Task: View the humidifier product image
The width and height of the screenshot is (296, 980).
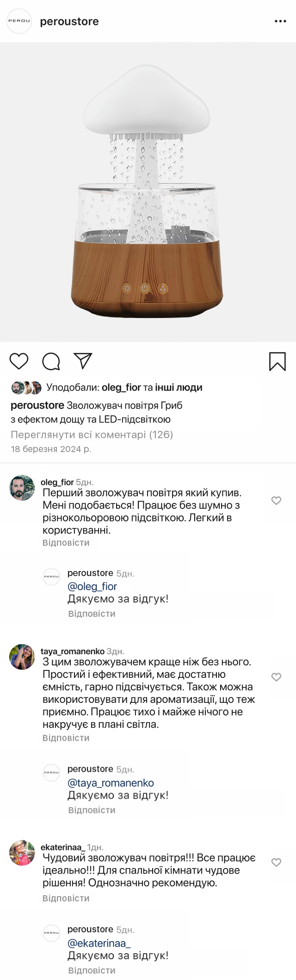Action: (x=148, y=192)
